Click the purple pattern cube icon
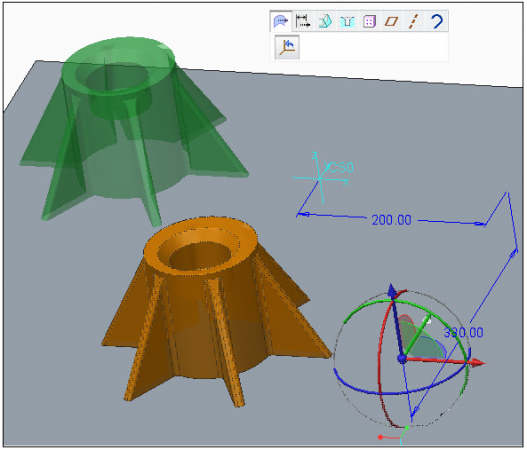Viewport: 527px width, 450px height. click(369, 22)
